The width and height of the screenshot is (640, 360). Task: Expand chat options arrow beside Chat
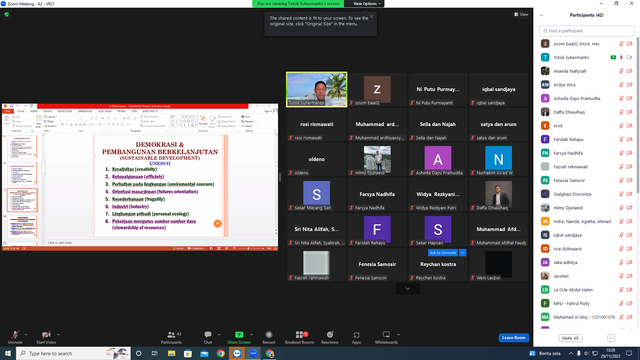point(219,335)
